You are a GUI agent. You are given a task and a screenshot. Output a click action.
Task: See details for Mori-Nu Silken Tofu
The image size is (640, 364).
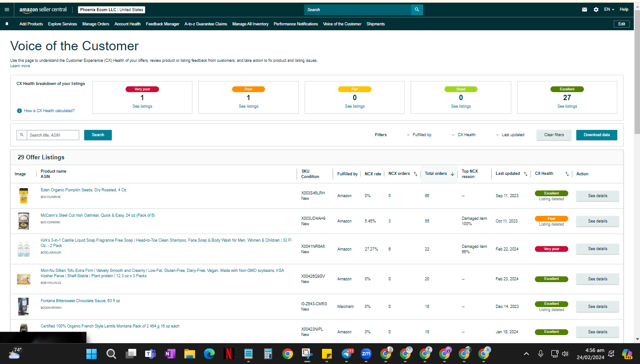coord(598,279)
